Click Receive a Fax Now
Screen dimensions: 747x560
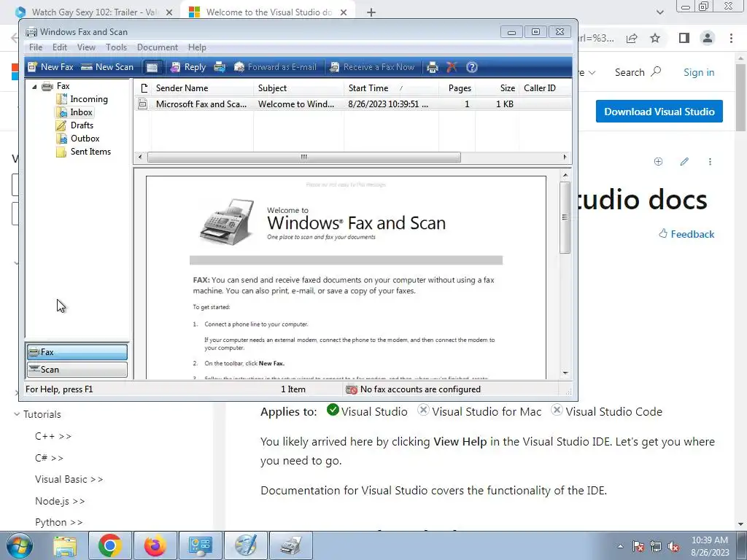[x=373, y=67]
